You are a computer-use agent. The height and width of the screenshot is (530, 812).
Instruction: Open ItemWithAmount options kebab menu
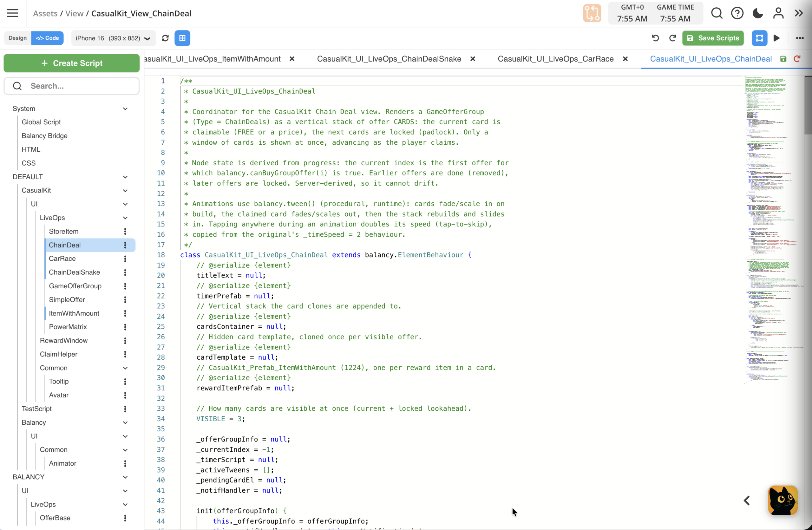[x=125, y=313]
